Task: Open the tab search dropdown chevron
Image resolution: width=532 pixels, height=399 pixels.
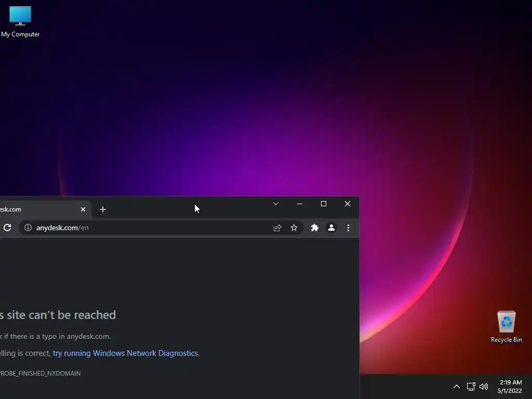Action: tap(276, 204)
